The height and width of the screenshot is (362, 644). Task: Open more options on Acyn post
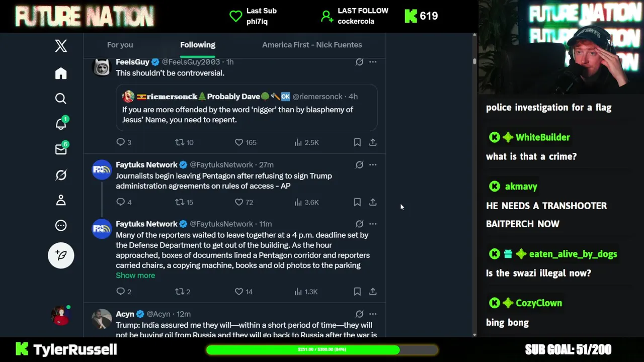(373, 314)
